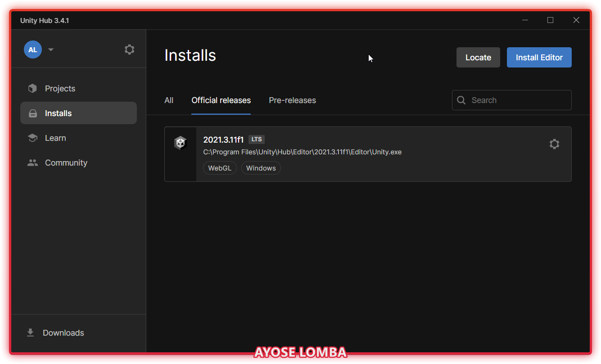The image size is (601, 364).
Task: Click the WebGL module tag
Action: [x=220, y=168]
